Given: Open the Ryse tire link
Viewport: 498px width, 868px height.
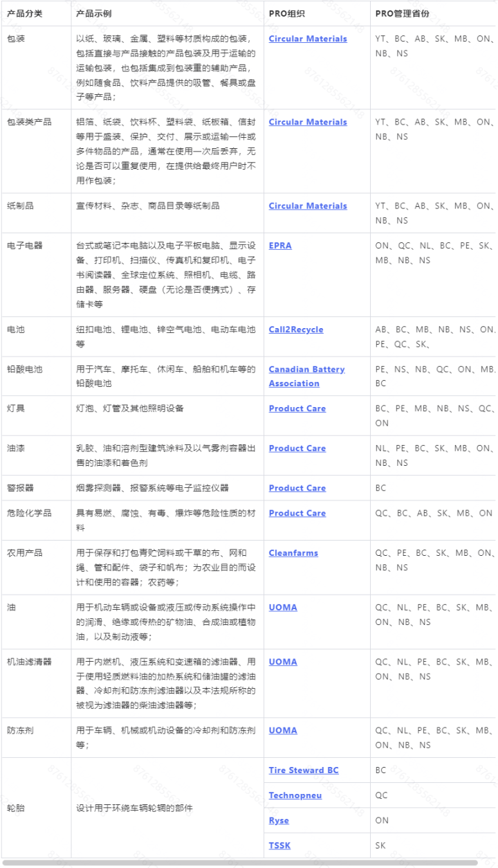Looking at the screenshot, I should [x=279, y=820].
